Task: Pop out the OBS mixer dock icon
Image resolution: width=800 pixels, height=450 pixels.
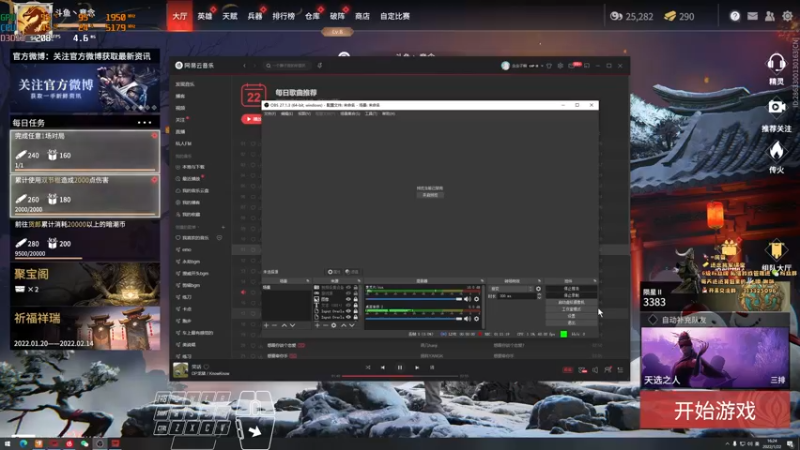Action: click(482, 281)
